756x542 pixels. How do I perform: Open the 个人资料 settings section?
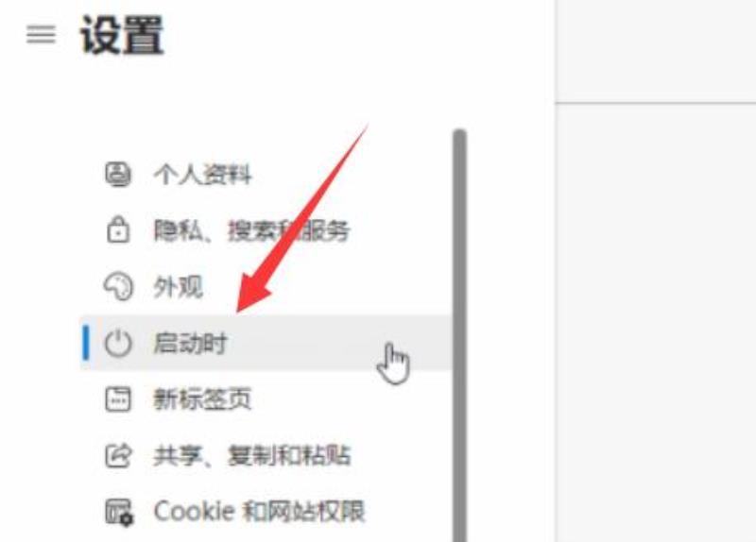202,174
